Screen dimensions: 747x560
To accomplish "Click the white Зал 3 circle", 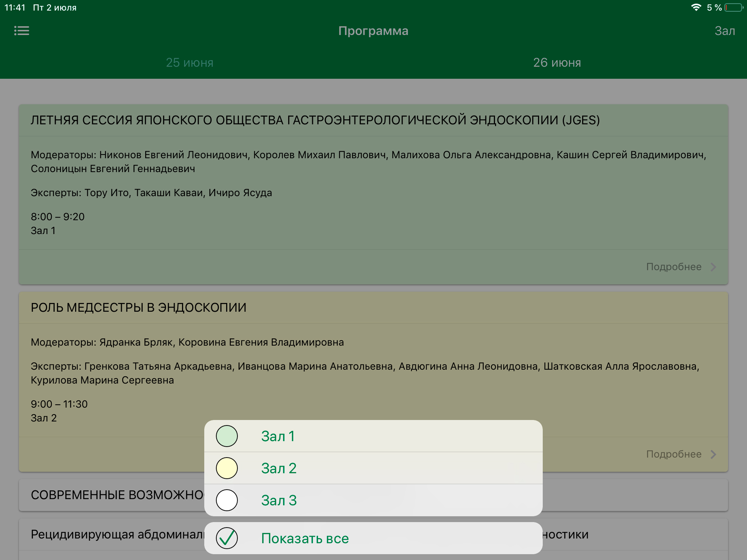I will 227,500.
